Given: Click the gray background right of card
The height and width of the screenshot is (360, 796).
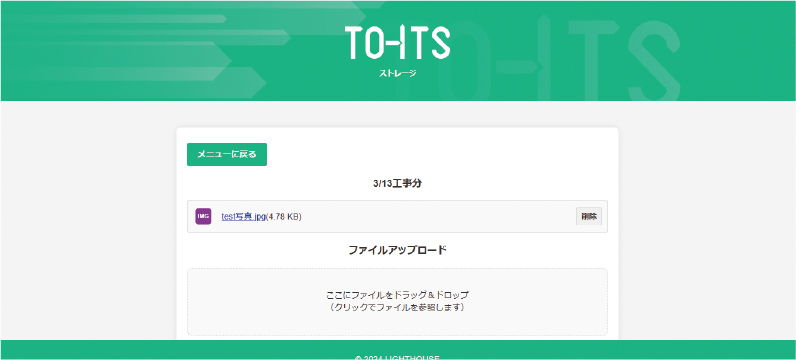Looking at the screenshot, I should pyautogui.click(x=707, y=218).
